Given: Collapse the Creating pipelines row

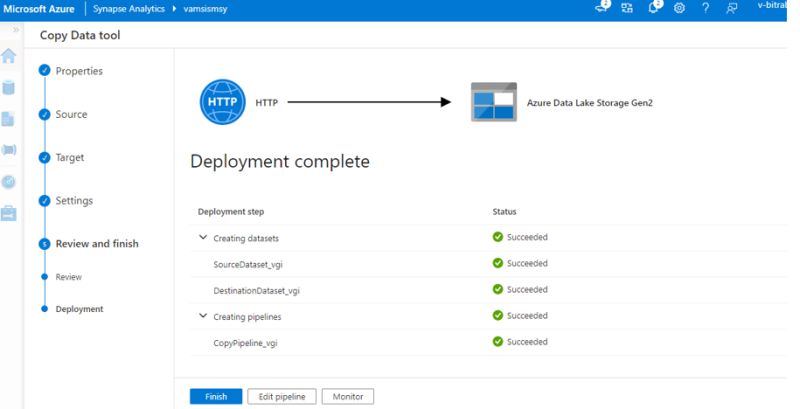Looking at the screenshot, I should [x=203, y=316].
